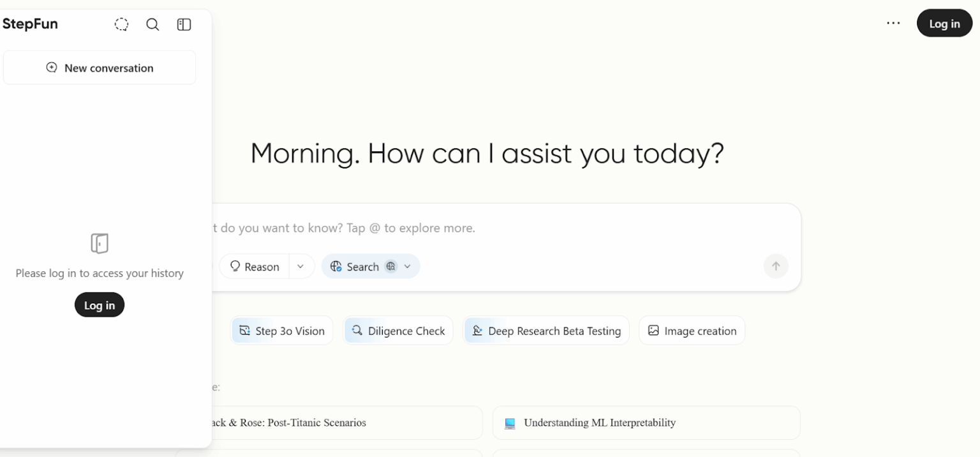Collapse the sidebar using the panel icon
This screenshot has width=980, height=457.
(184, 24)
